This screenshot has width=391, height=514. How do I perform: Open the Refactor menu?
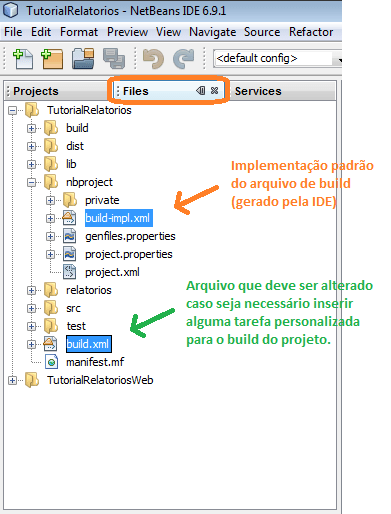click(311, 32)
